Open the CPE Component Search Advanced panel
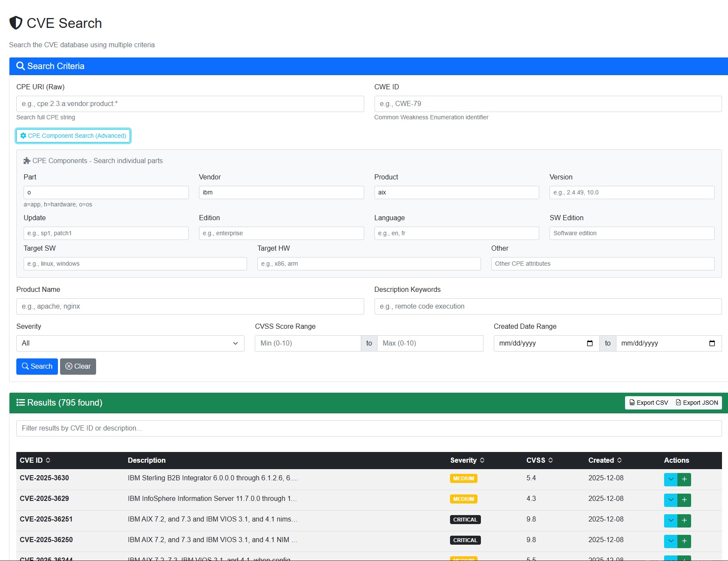 pos(73,136)
